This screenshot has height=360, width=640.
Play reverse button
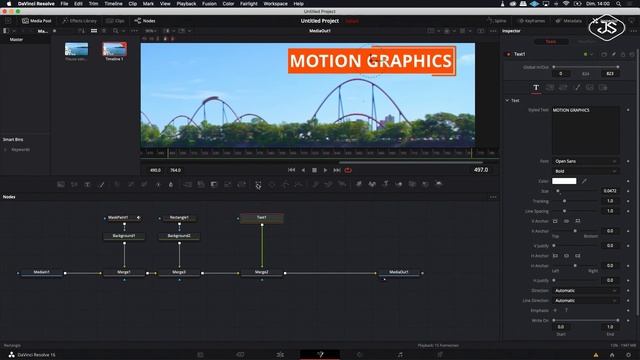[x=303, y=170]
